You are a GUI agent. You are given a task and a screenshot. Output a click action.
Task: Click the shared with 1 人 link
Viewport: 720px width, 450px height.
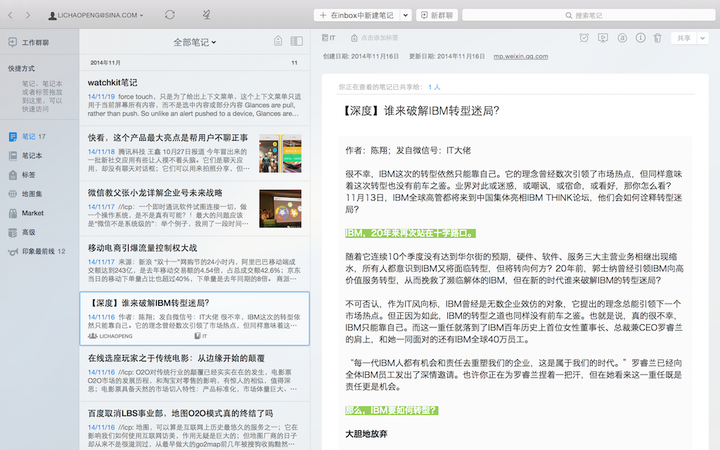pyautogui.click(x=434, y=87)
